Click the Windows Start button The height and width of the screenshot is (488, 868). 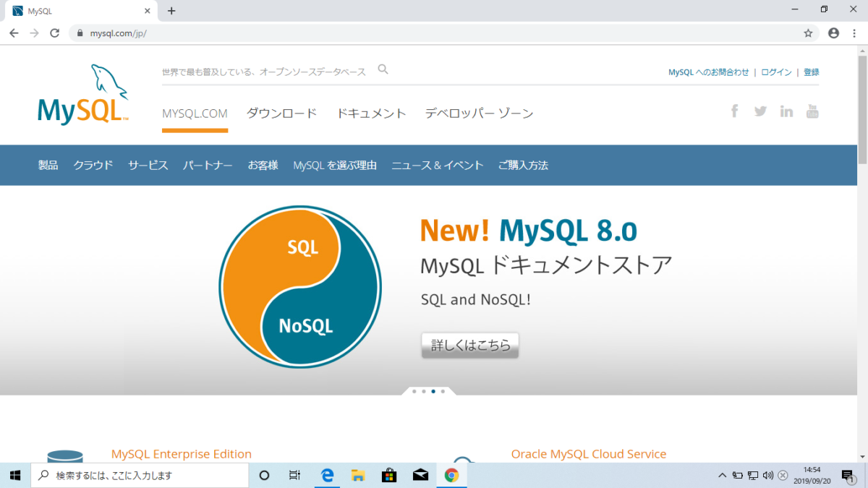[14, 475]
